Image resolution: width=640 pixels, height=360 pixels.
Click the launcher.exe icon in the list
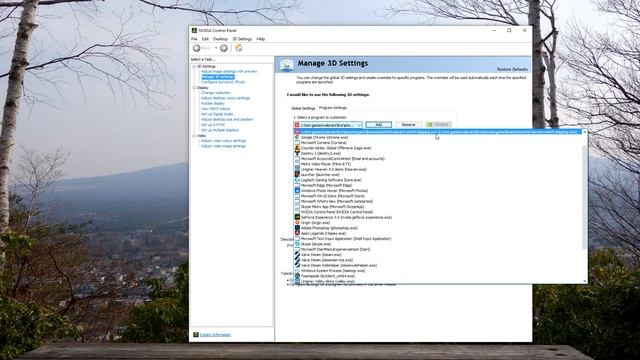tap(297, 175)
